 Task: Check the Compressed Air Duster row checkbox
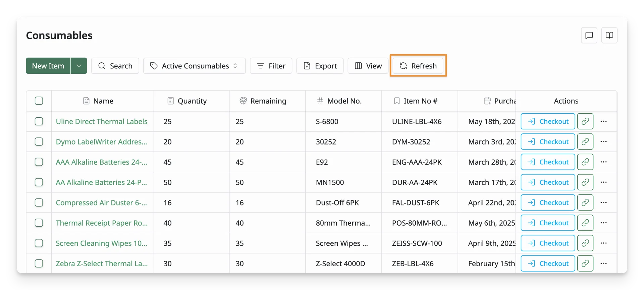click(39, 202)
